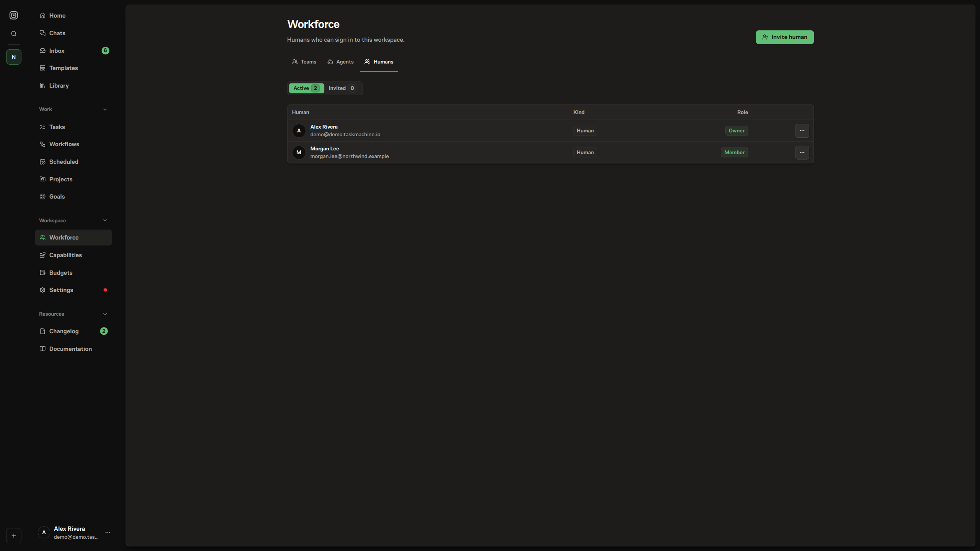
Task: Open Settings in the sidebar
Action: 73,290
